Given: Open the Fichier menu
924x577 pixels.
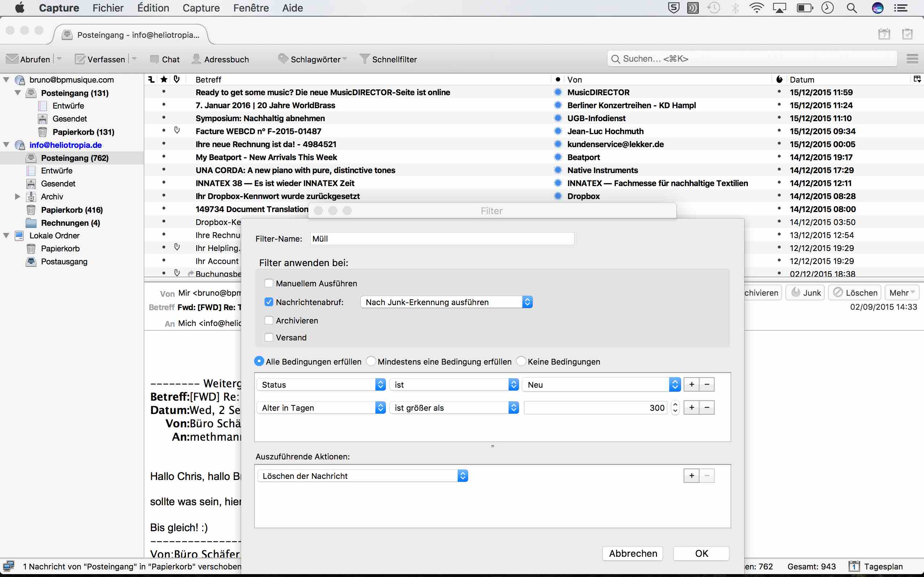Looking at the screenshot, I should pos(108,8).
